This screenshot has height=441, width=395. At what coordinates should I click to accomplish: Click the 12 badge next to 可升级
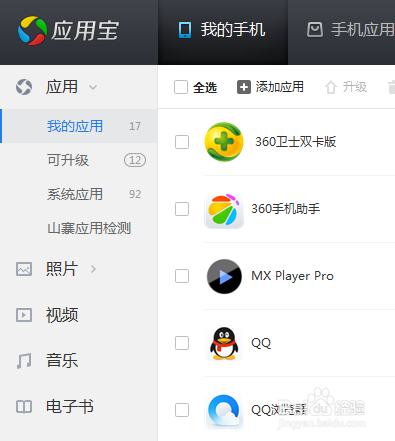pos(135,160)
